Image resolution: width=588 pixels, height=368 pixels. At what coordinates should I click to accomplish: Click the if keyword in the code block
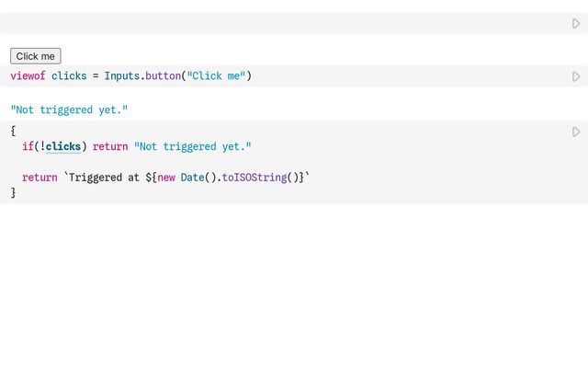click(28, 147)
